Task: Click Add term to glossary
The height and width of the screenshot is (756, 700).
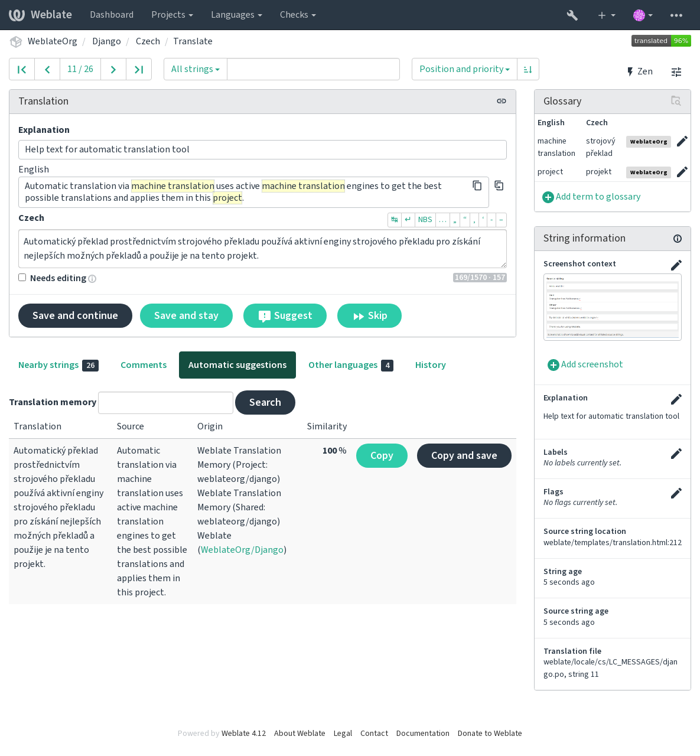Action: pyautogui.click(x=591, y=197)
